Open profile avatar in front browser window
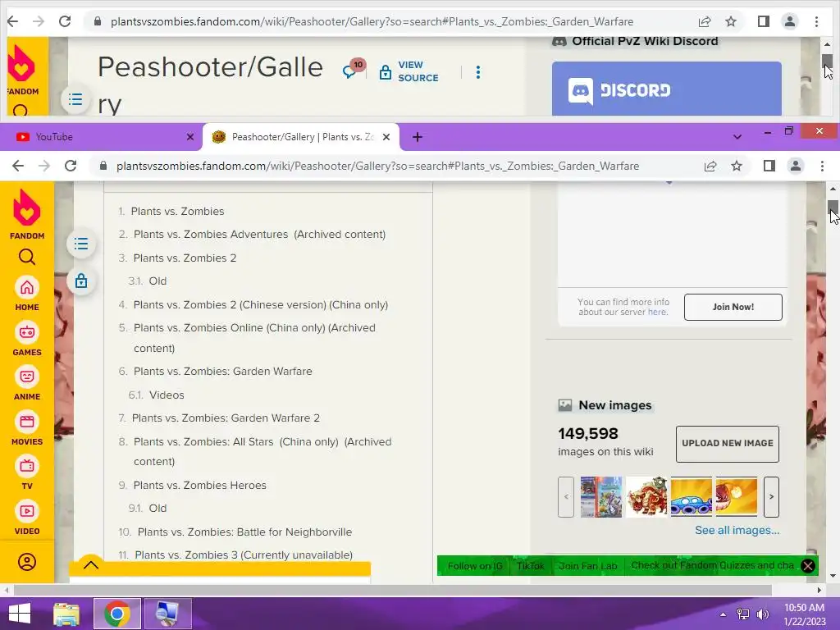 pyautogui.click(x=796, y=166)
